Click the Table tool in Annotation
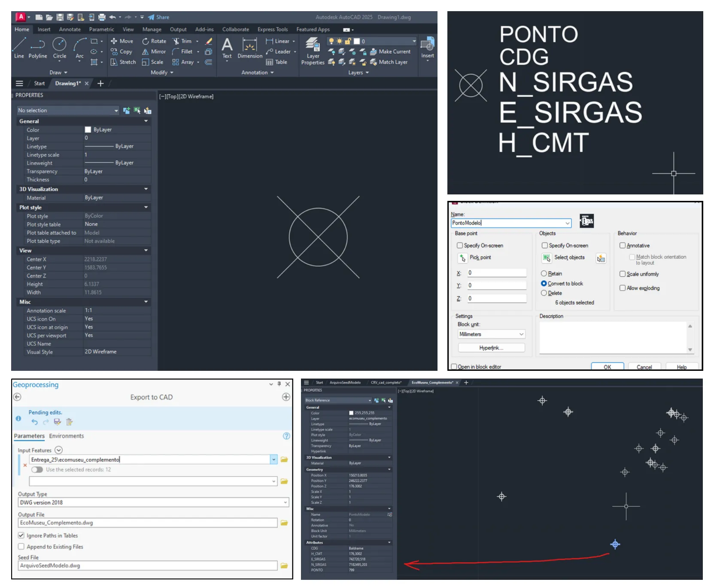 click(276, 62)
